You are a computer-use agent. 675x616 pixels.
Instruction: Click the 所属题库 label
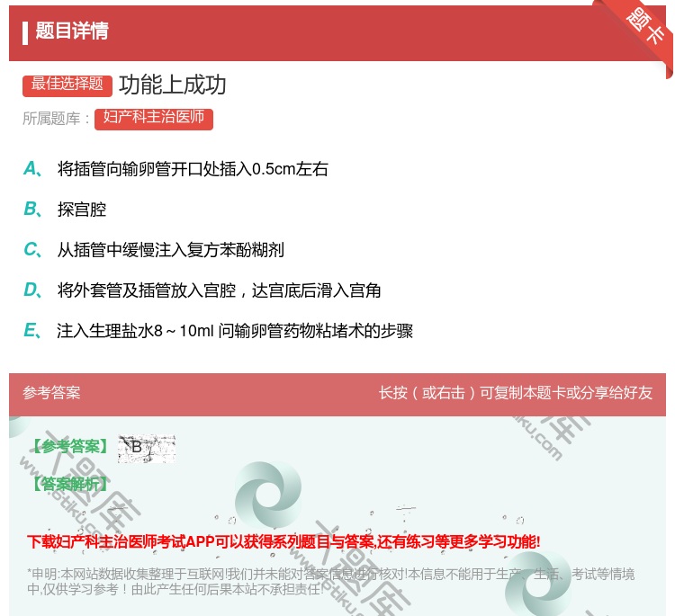pos(57,119)
